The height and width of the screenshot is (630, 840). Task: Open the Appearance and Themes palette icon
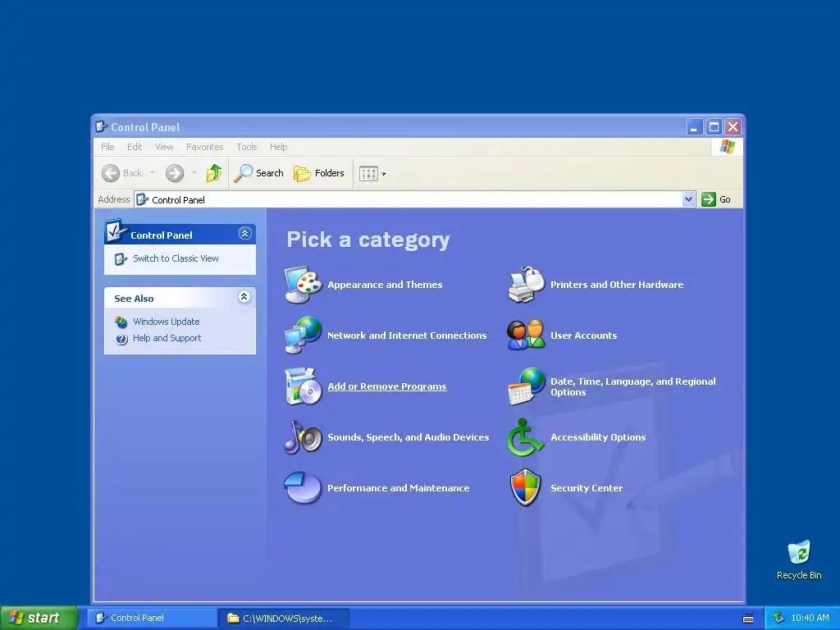coord(303,285)
